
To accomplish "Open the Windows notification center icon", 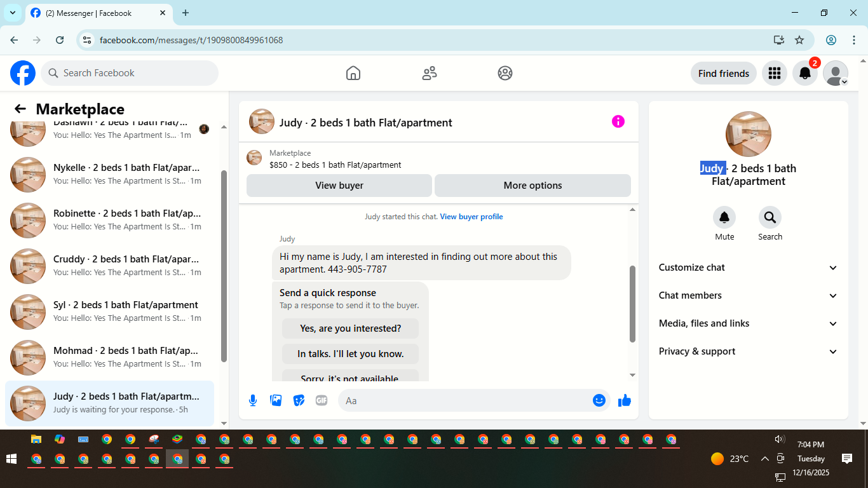I will pyautogui.click(x=846, y=459).
